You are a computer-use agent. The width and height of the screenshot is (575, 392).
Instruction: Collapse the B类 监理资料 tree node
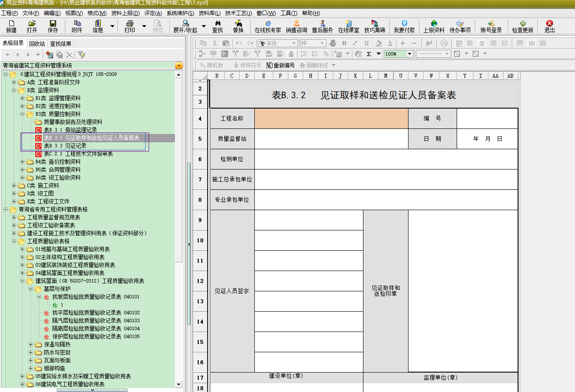tap(14, 90)
